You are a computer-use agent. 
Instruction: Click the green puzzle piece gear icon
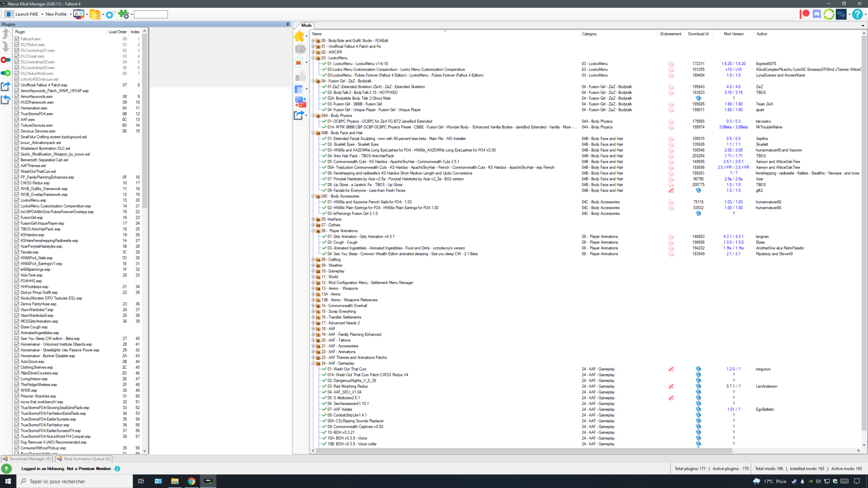(x=123, y=14)
